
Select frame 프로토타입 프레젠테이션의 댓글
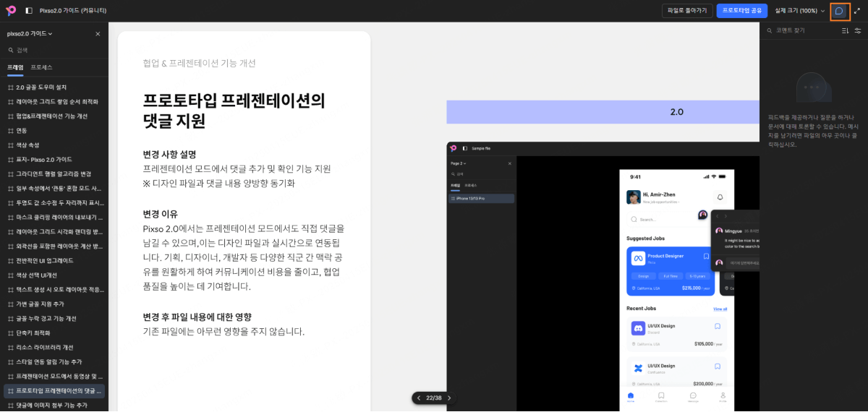click(54, 390)
